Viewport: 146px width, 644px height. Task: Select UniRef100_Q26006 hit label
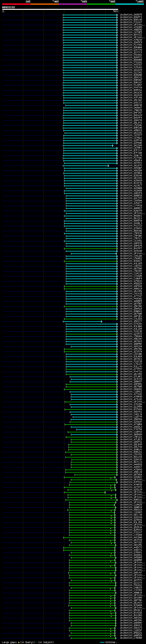pos(131,517)
